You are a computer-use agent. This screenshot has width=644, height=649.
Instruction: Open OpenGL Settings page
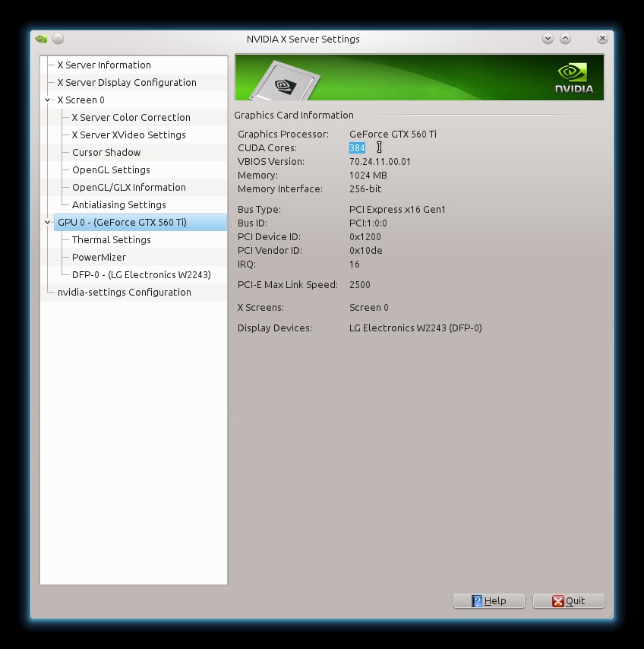(111, 169)
